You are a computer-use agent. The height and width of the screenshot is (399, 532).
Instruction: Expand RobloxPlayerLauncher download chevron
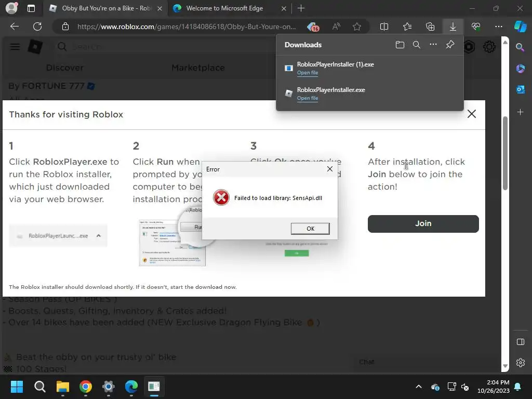point(98,235)
